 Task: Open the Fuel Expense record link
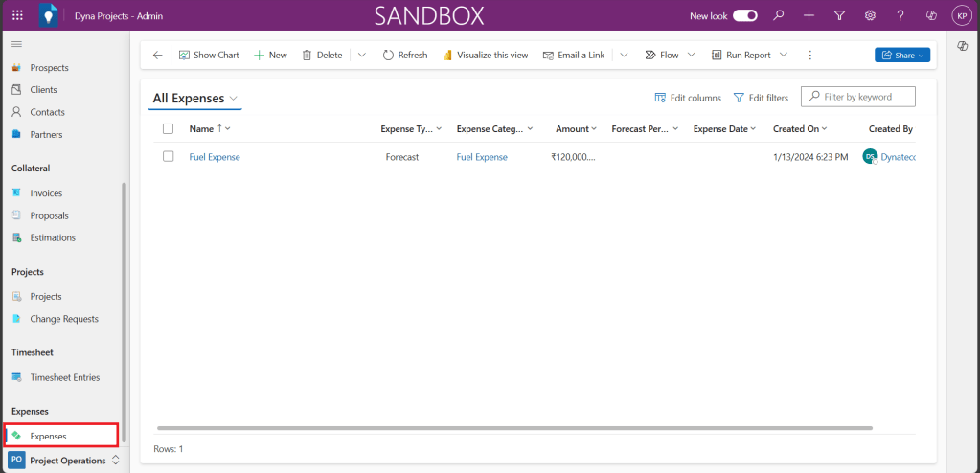(215, 157)
